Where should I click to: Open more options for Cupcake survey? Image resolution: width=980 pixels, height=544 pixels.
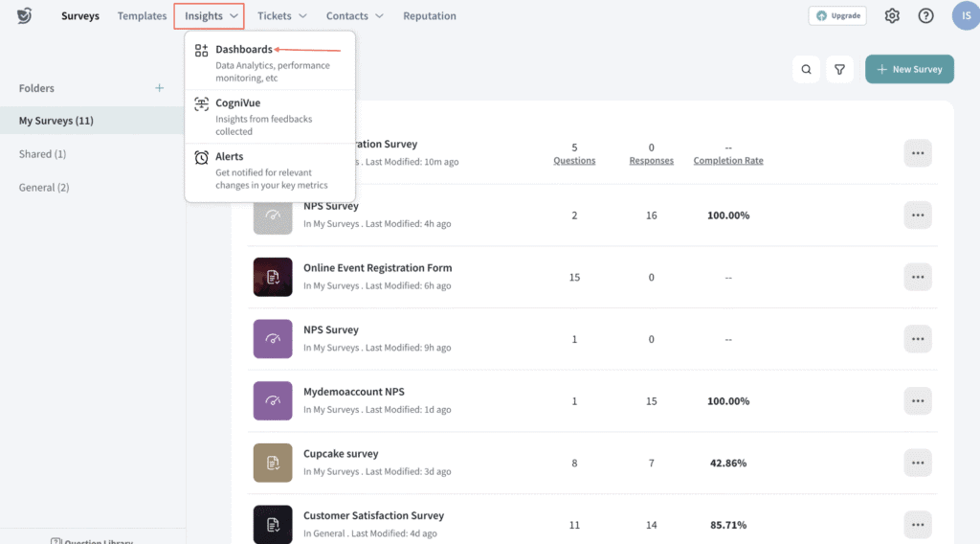click(917, 463)
